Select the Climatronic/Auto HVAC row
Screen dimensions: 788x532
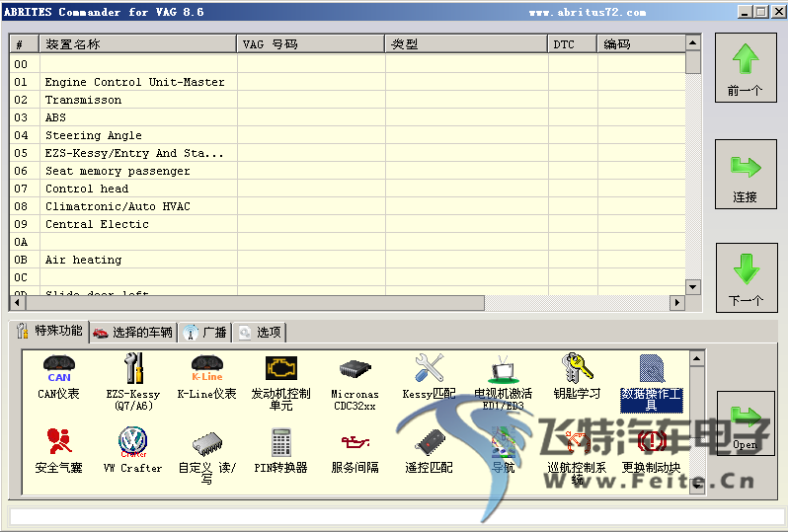(348, 206)
